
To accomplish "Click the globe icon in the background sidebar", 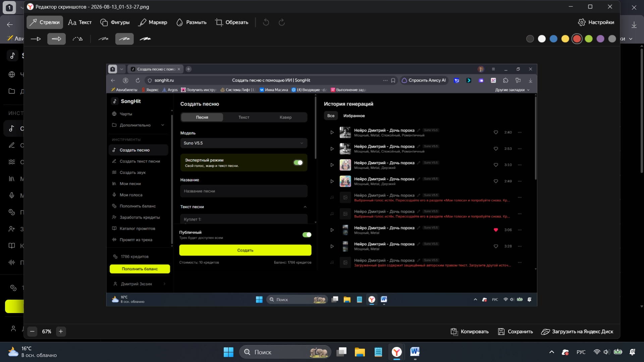I will 12,74.
